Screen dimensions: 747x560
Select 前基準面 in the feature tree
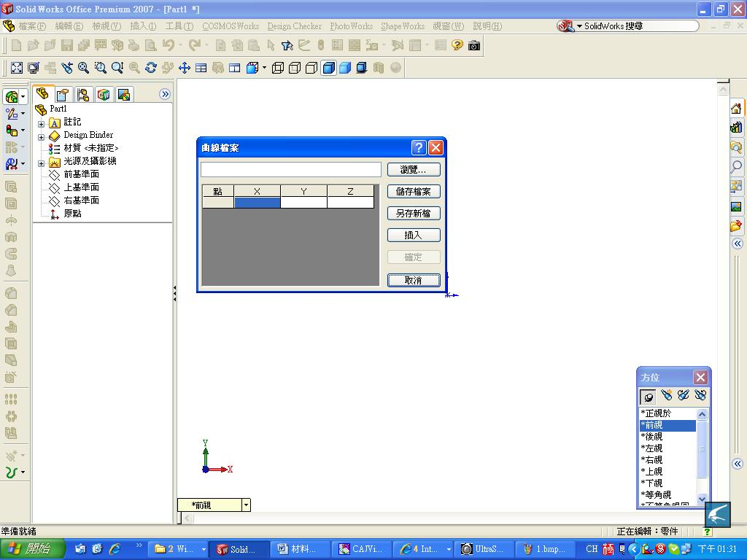click(81, 174)
